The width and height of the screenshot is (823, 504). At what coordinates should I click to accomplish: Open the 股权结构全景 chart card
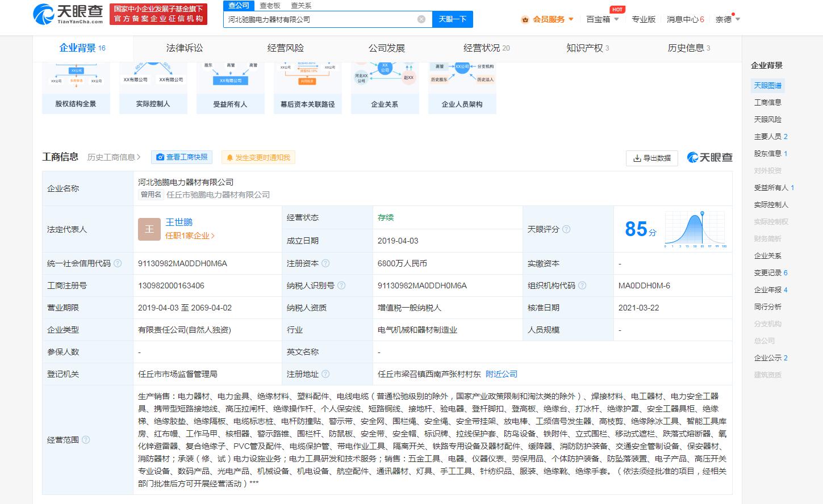(x=76, y=88)
